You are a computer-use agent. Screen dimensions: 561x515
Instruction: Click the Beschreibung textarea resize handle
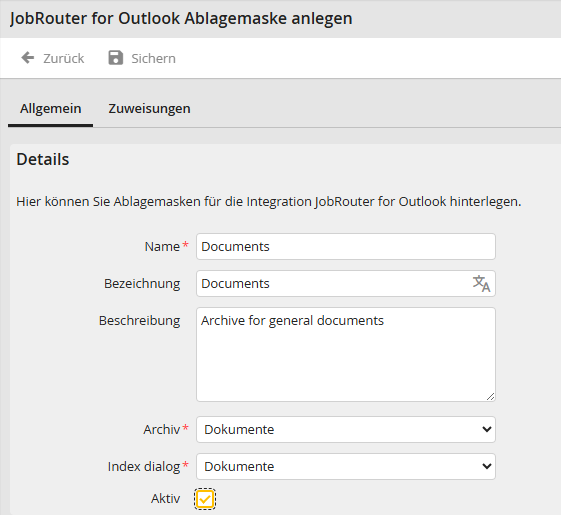(x=491, y=397)
